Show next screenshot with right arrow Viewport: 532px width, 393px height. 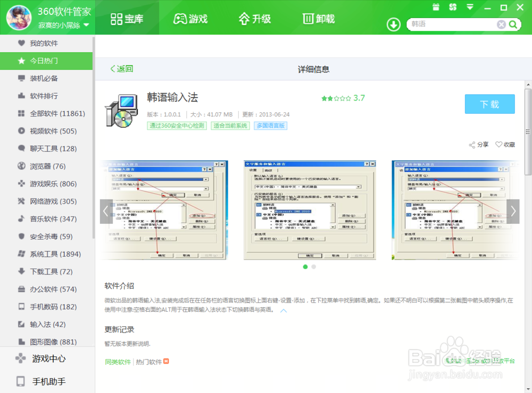click(513, 211)
